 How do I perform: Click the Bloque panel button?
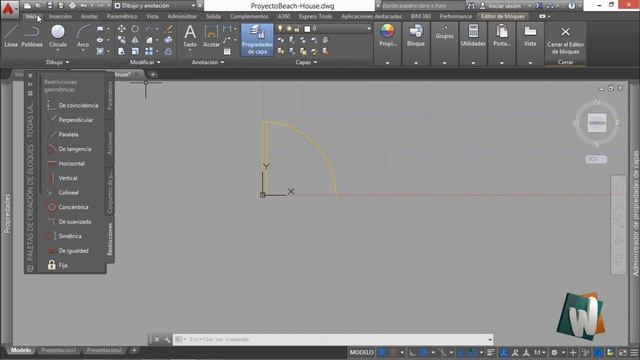416,36
